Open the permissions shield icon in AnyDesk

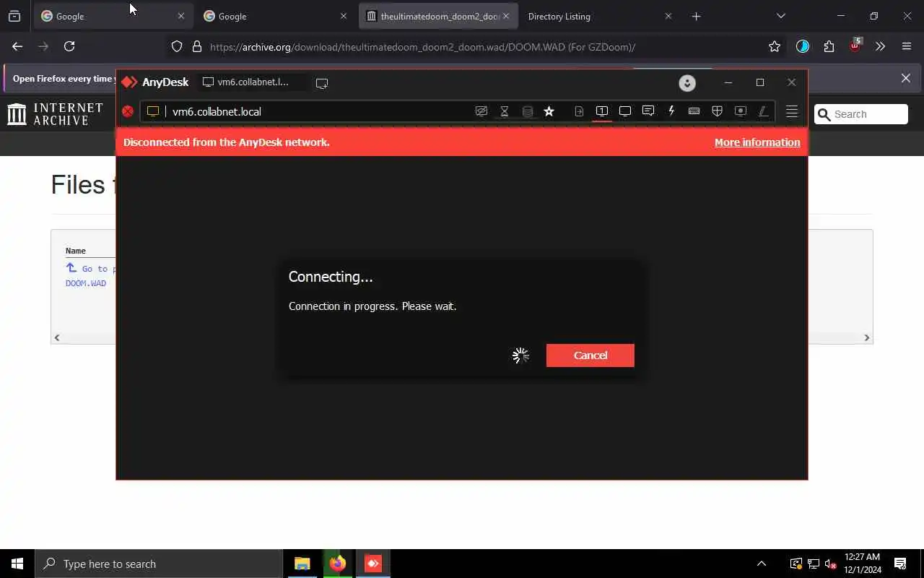coord(717,111)
